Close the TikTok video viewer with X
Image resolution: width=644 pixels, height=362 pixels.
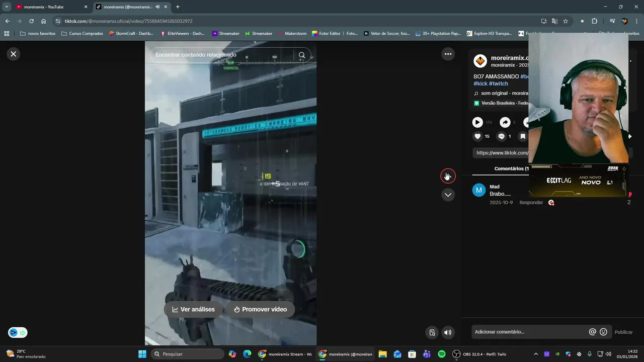14,54
